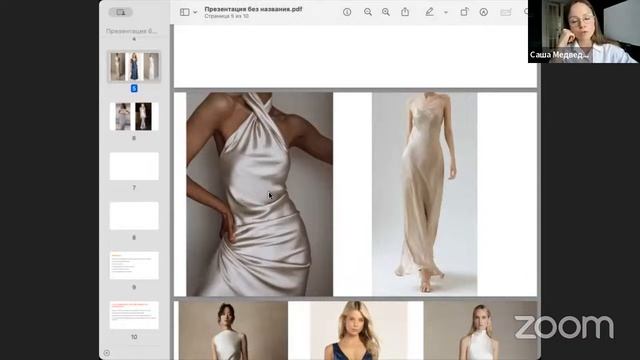Select the Highlight pen tool
The height and width of the screenshot is (360, 640).
click(429, 12)
